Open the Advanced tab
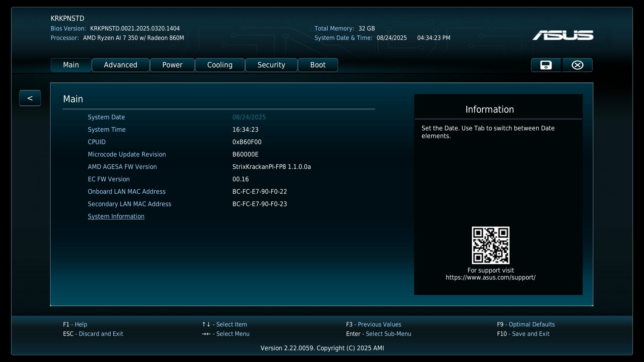 coord(120,65)
